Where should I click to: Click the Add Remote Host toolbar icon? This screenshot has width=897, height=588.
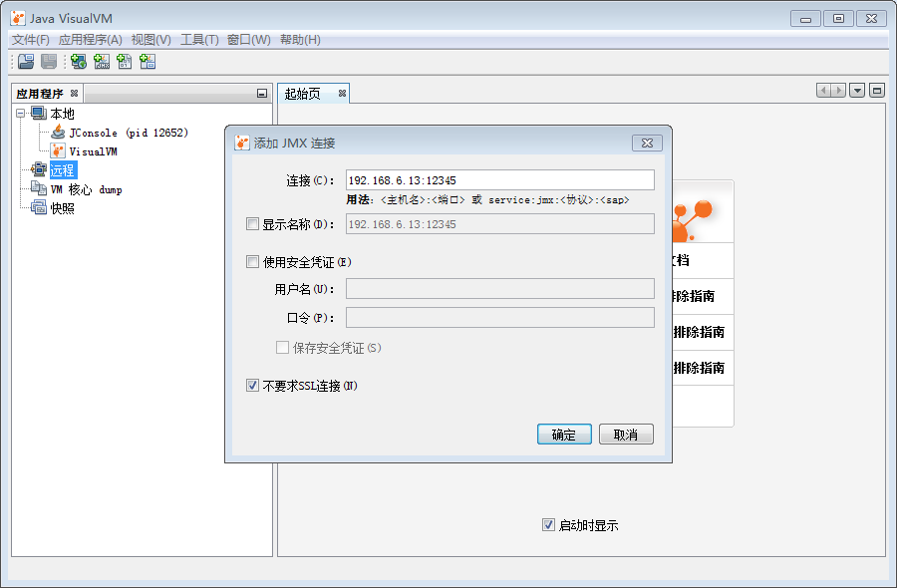[x=79, y=62]
